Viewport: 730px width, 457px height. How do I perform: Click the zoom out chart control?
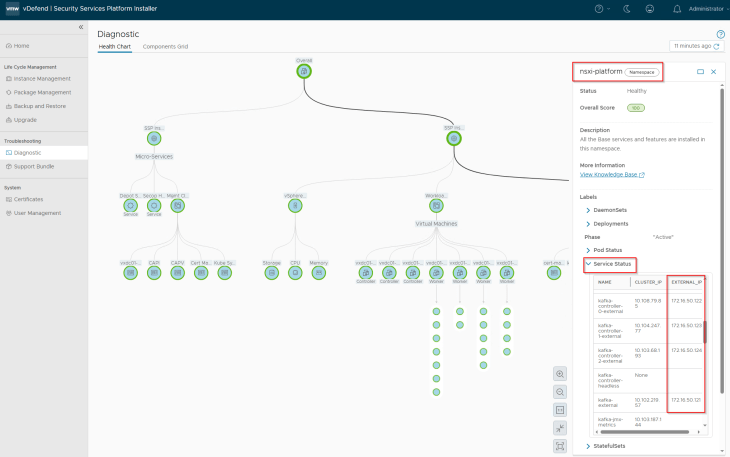coord(559,392)
